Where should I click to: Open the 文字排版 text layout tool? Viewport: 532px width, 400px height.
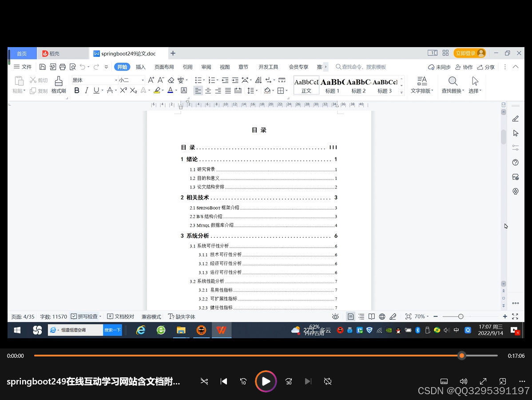[421, 85]
